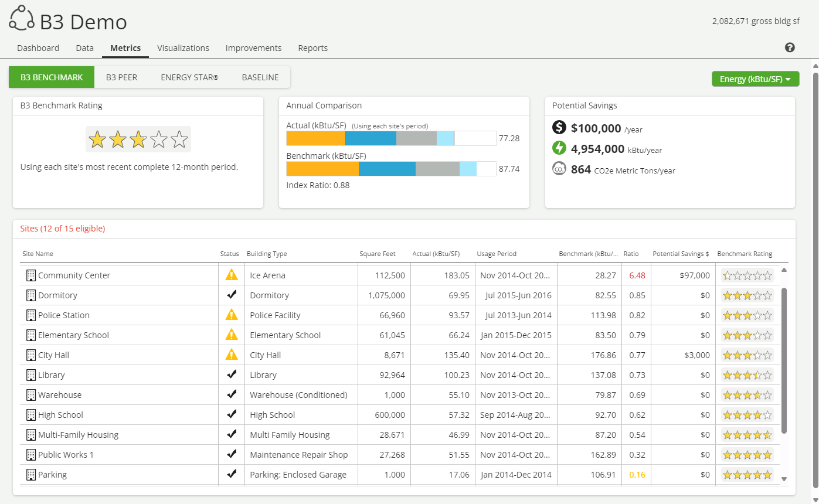Switch to the Visualizations tab

pyautogui.click(x=183, y=48)
